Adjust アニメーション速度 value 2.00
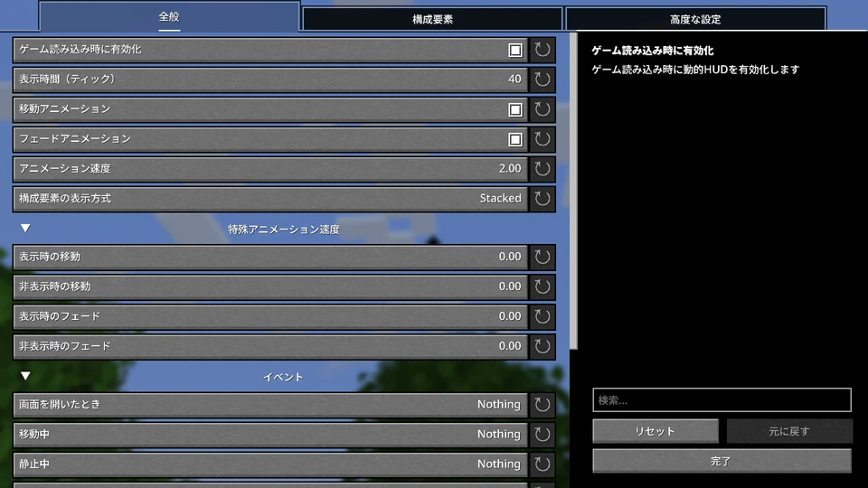The width and height of the screenshot is (868, 488). click(x=510, y=168)
